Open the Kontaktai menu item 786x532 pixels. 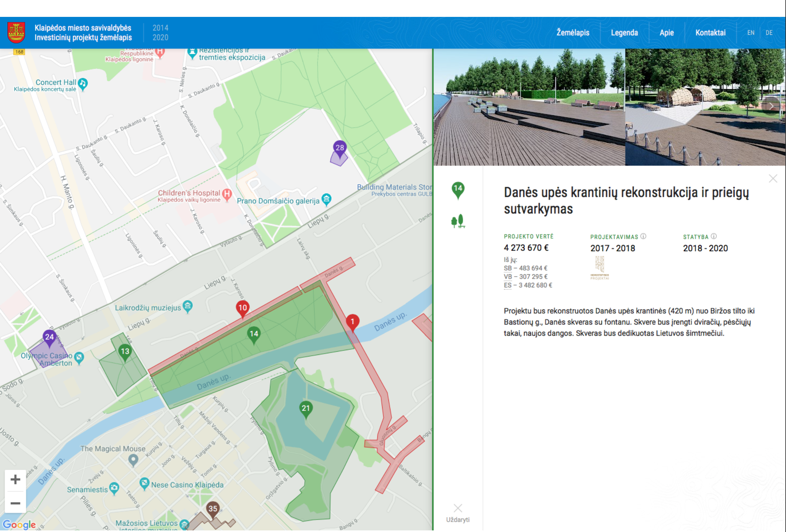tap(710, 33)
